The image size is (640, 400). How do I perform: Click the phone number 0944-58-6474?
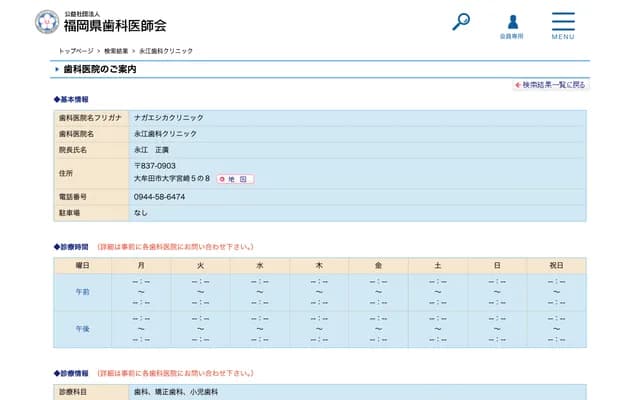point(159,197)
